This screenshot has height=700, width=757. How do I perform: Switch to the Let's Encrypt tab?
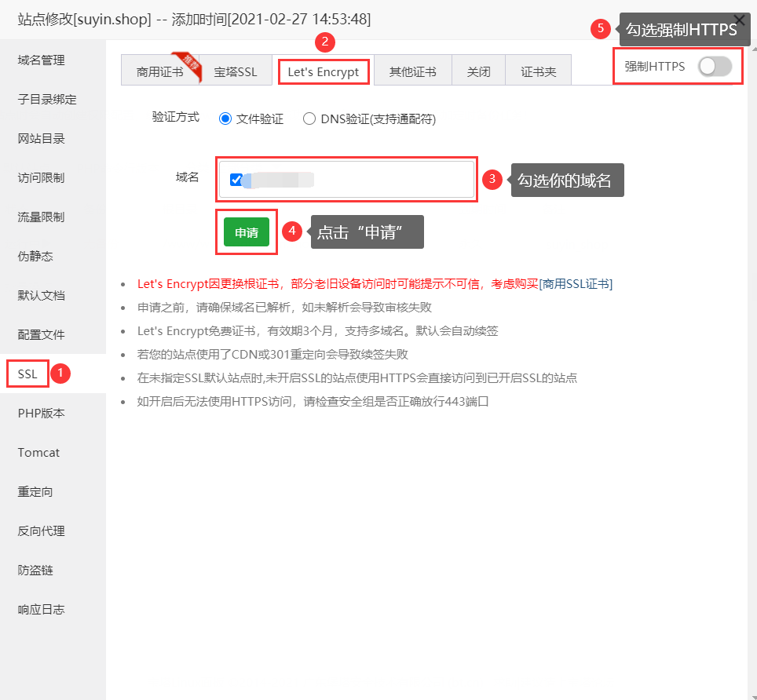324,71
